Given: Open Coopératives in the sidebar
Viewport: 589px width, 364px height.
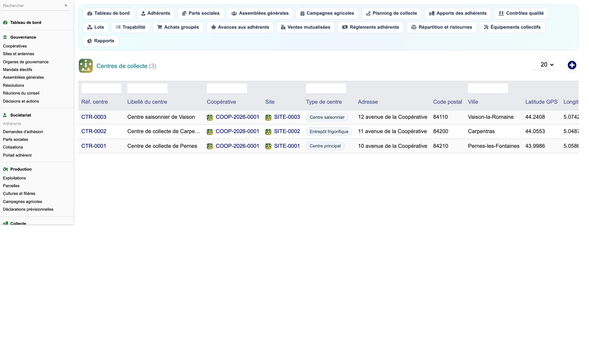Looking at the screenshot, I should pyautogui.click(x=15, y=46).
